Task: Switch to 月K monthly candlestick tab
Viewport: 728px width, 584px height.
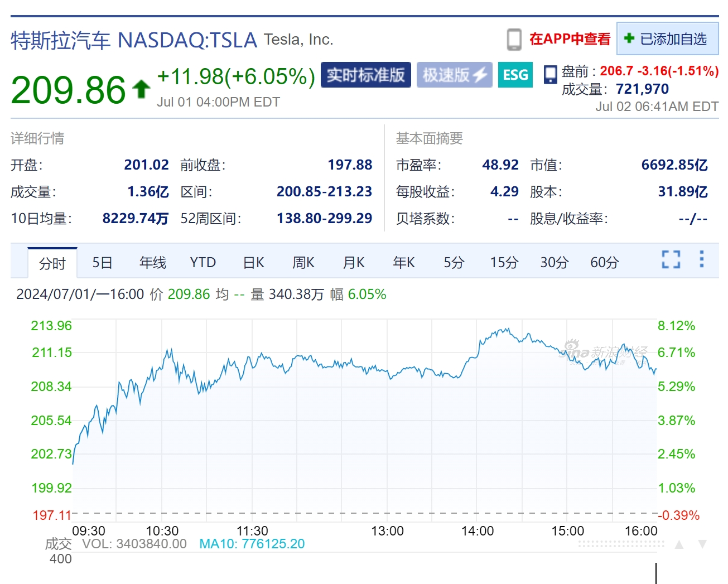Action: (x=354, y=263)
